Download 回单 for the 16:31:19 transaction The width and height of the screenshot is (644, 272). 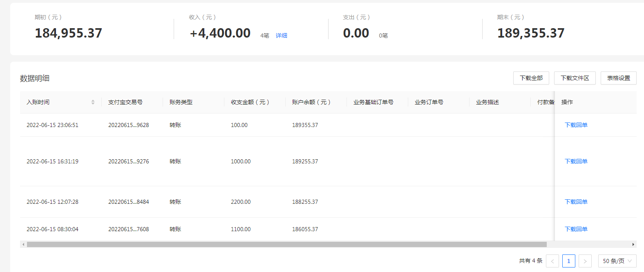576,161
